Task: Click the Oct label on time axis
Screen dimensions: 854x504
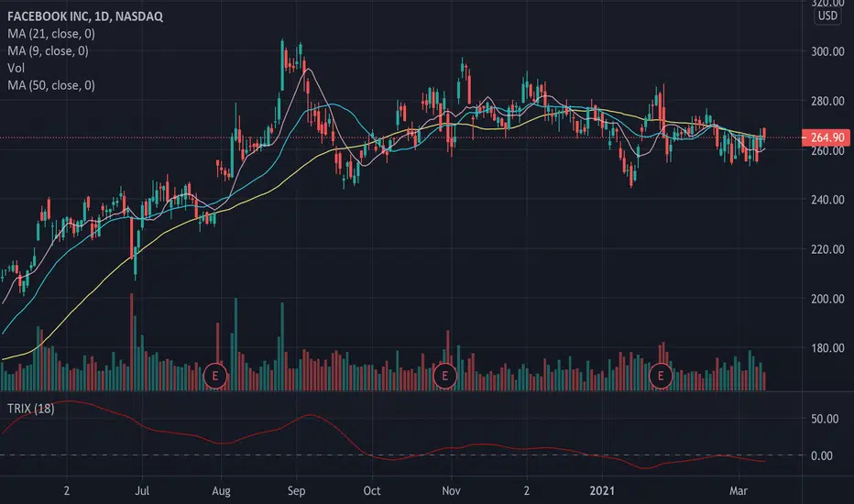Action: tap(372, 491)
